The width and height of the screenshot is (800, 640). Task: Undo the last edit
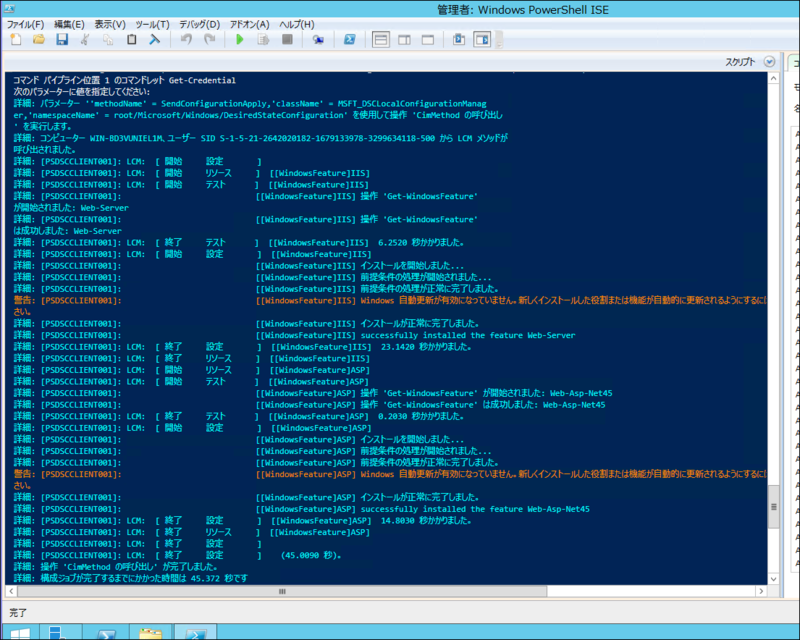186,40
